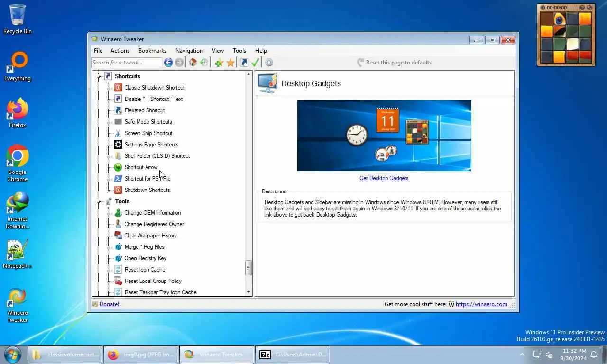Open bookmarks with the orange star icon

(230, 63)
